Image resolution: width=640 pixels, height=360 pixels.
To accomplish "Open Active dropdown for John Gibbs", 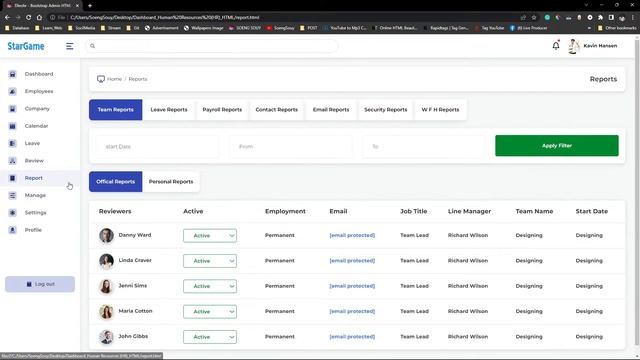I will (210, 337).
